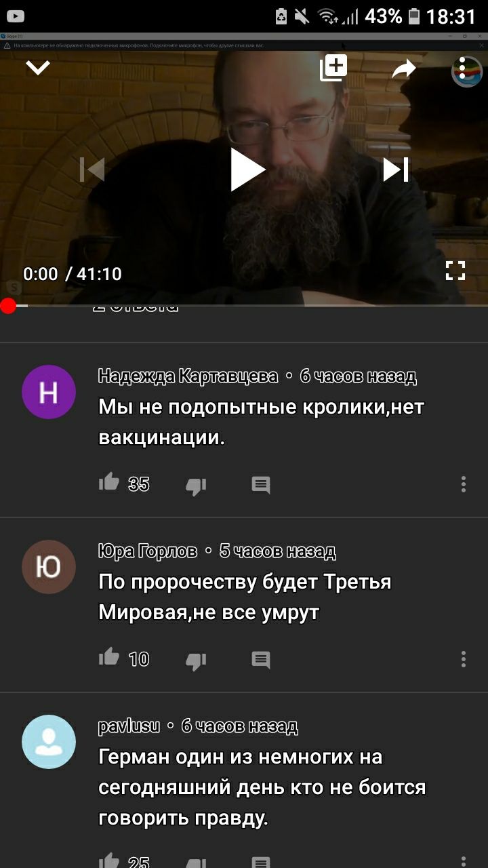Image resolution: width=488 pixels, height=868 pixels.
Task: Reply to Юра Горлов's comment
Action: pos(261,660)
